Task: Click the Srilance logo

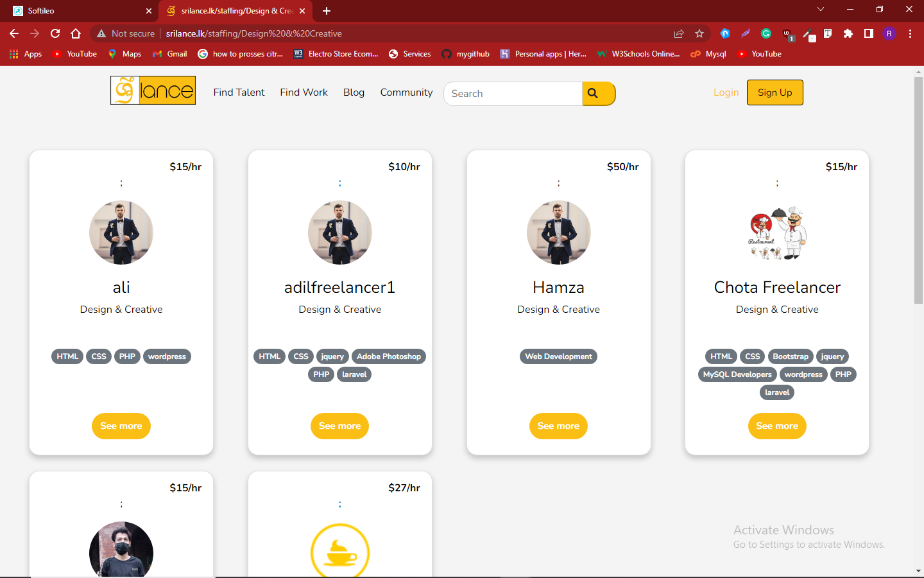Action: pyautogui.click(x=153, y=91)
